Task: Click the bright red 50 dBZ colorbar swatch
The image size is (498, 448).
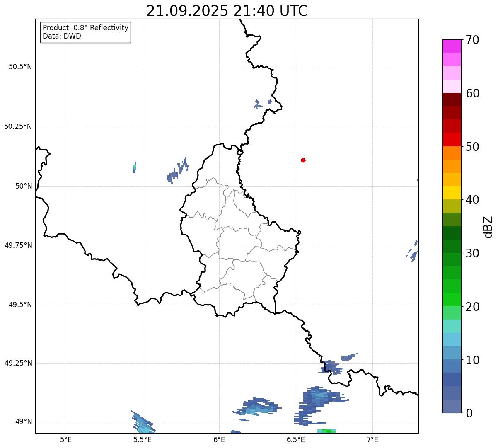Action: [x=452, y=140]
